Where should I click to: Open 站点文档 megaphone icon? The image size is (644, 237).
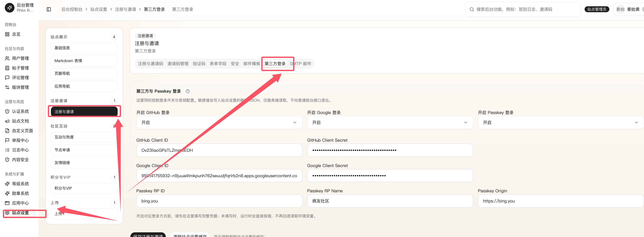pos(7,121)
